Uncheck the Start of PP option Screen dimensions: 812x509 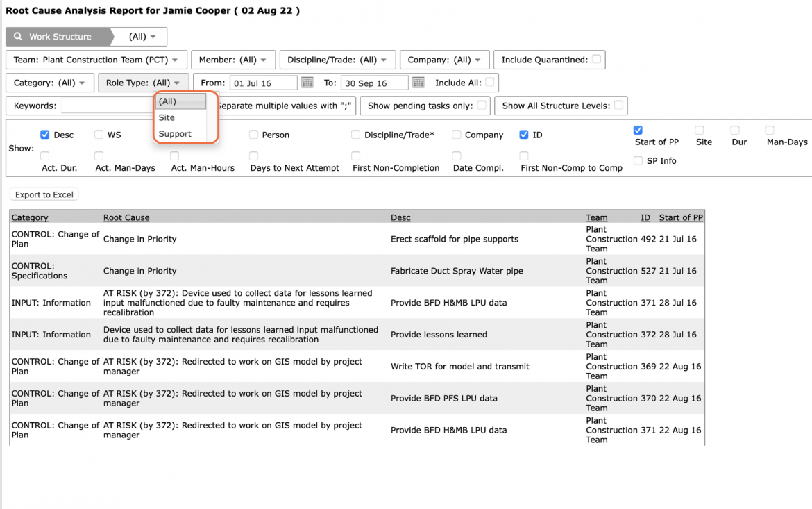[x=638, y=130]
